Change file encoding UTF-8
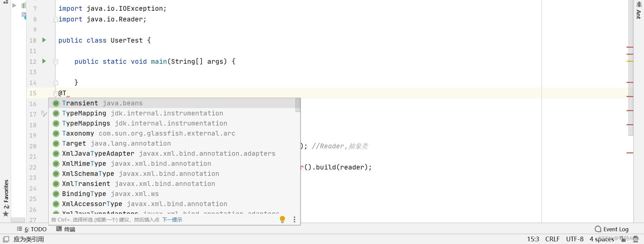Viewport: 644px width, 244px height. coord(575,239)
